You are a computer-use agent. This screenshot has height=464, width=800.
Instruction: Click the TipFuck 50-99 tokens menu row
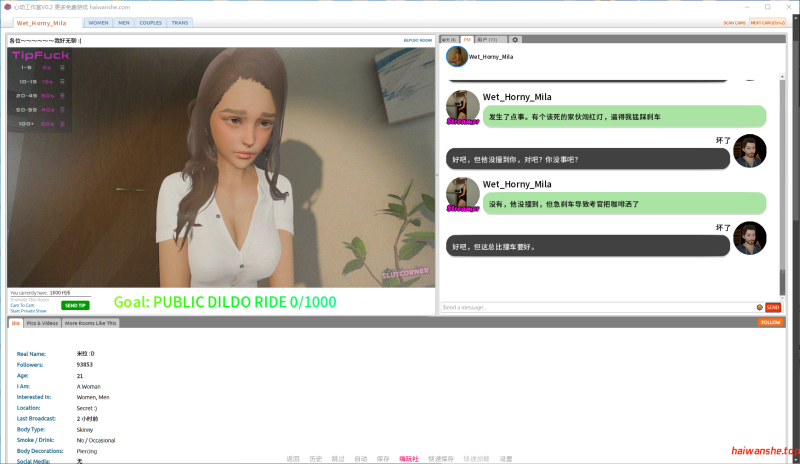[40, 110]
